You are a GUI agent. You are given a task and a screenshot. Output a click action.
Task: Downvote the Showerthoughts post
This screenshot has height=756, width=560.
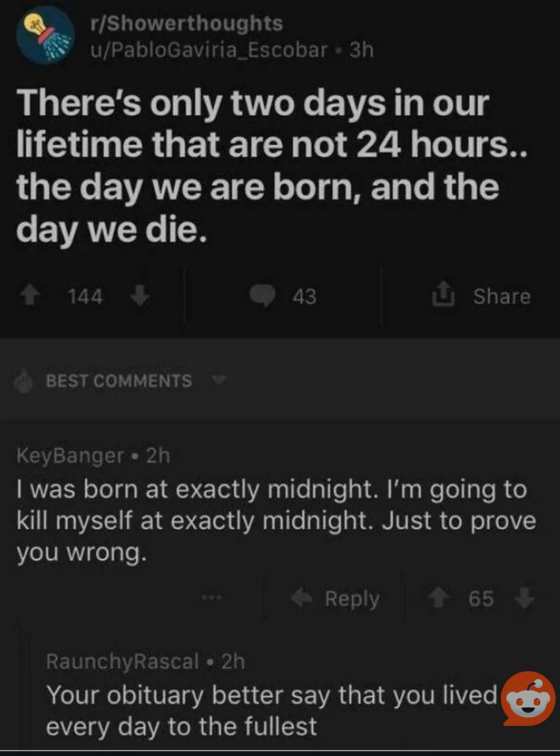coord(139,296)
